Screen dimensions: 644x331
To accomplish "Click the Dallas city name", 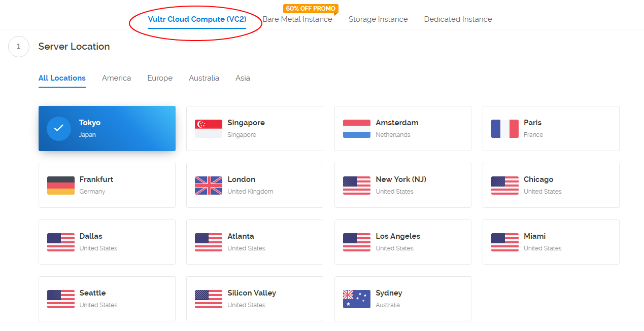I will [x=91, y=236].
